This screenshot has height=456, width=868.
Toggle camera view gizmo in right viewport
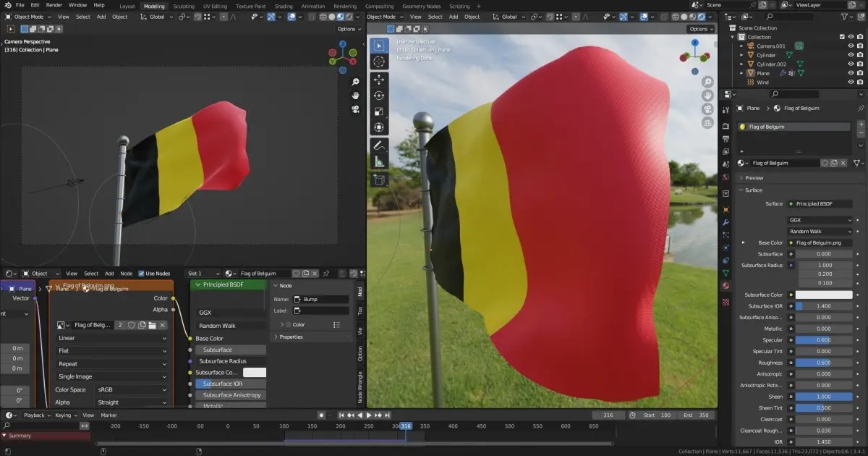click(x=707, y=109)
